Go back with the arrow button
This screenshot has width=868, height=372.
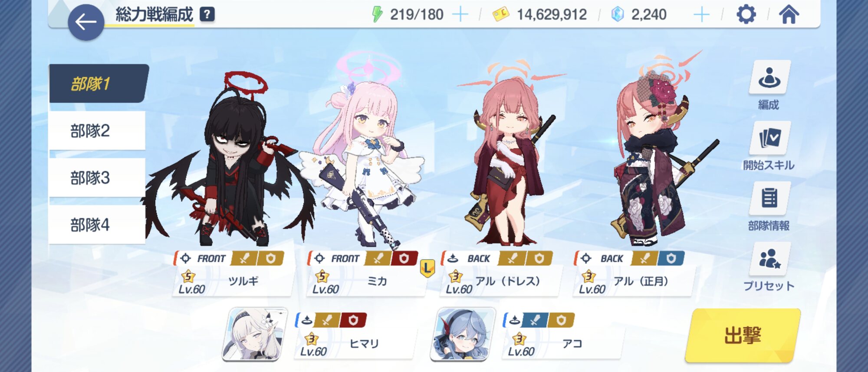pyautogui.click(x=86, y=23)
